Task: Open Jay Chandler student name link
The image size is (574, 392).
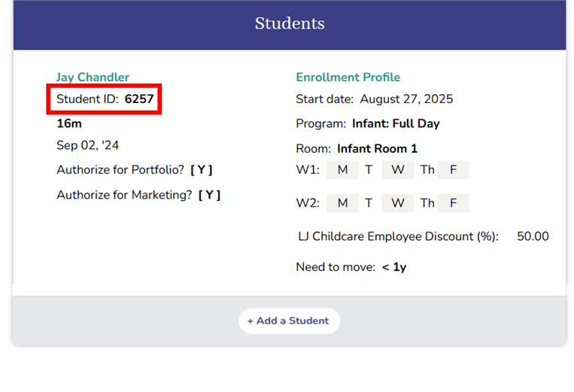Action: (93, 77)
